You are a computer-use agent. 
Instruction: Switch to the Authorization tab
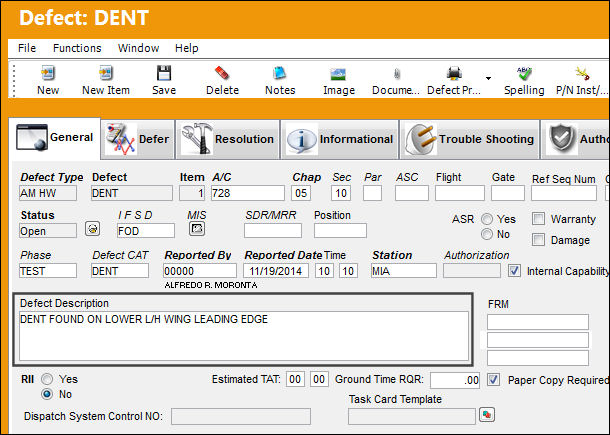[x=576, y=139]
